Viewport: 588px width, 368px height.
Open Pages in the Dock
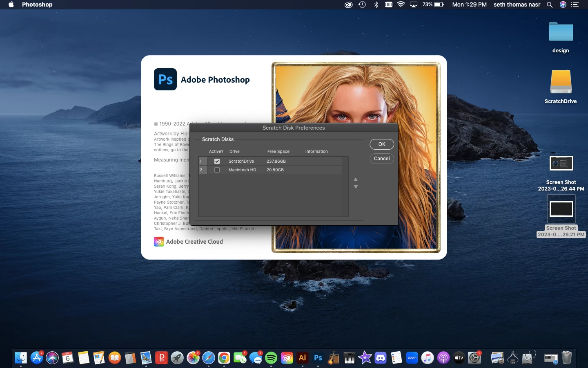pos(99,358)
